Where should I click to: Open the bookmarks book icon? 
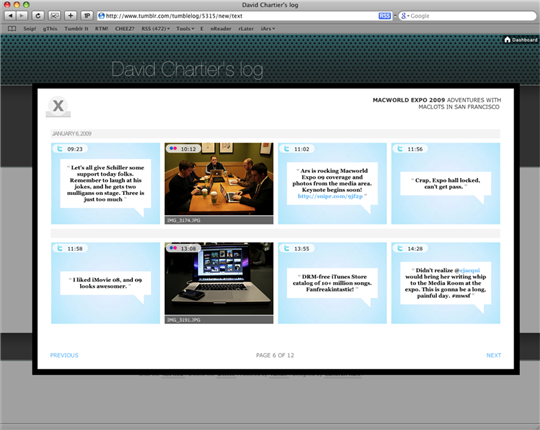point(12,29)
